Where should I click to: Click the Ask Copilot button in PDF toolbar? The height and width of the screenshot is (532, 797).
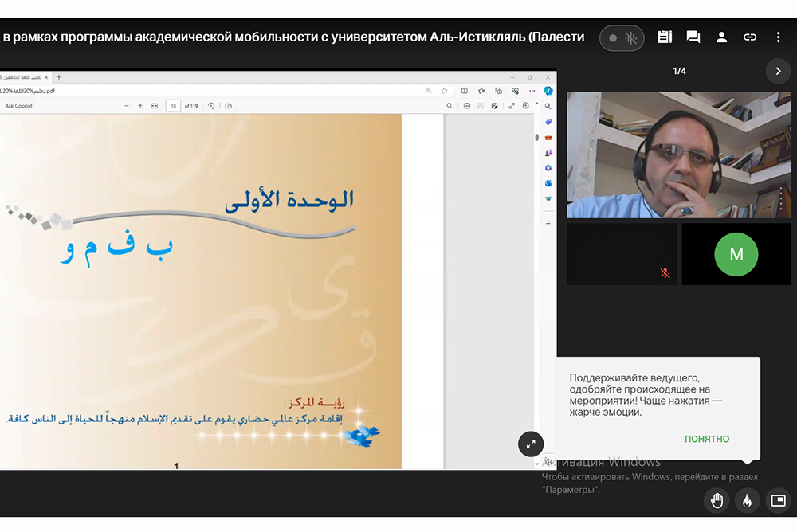click(19, 106)
